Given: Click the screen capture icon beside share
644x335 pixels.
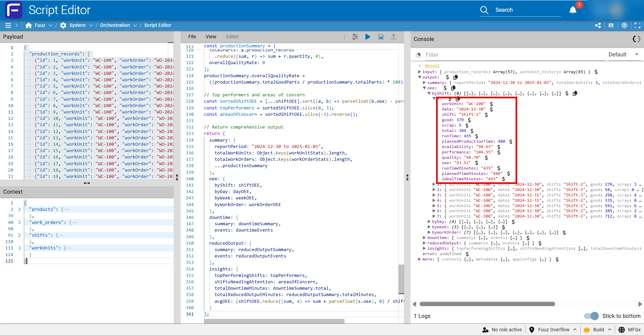Looking at the screenshot, I should click(611, 25).
